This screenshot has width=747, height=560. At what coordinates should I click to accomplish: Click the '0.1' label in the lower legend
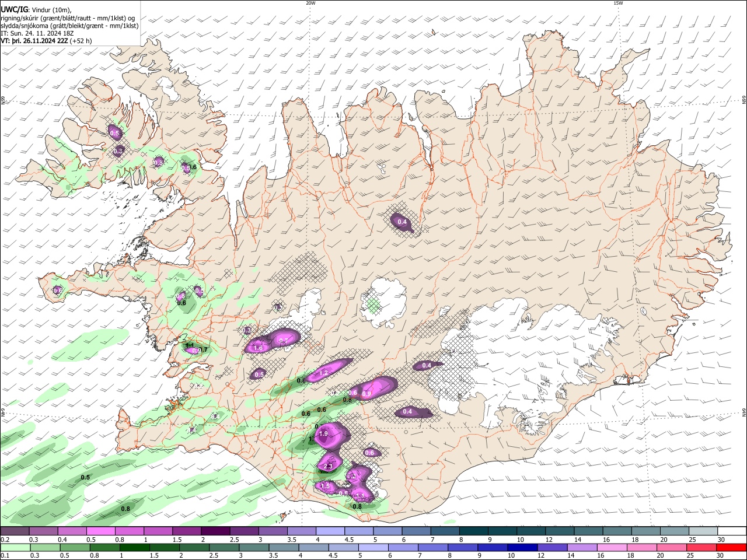click(x=5, y=555)
